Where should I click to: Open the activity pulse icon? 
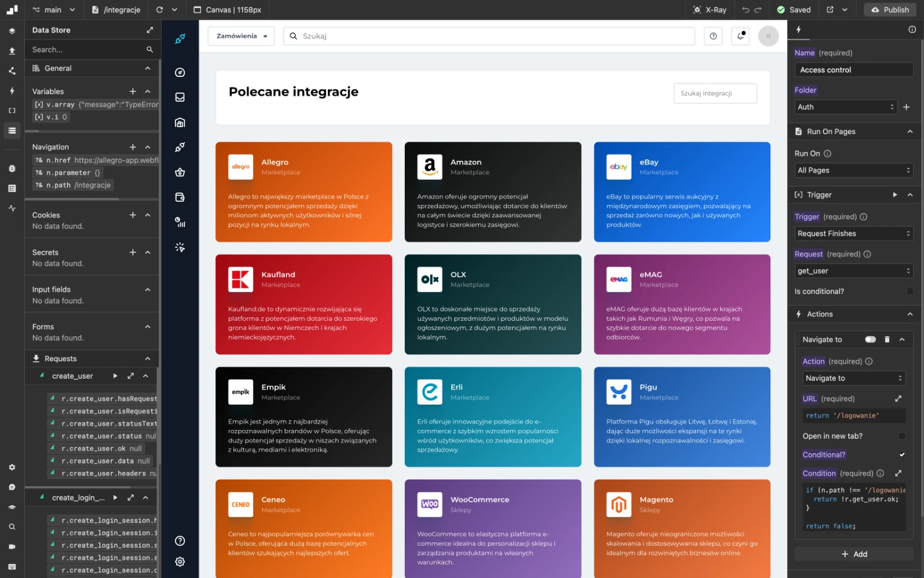12,208
